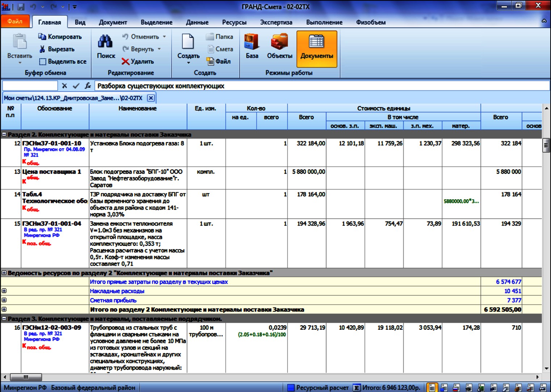Click the undo arrow in the title bar quick access toolbar
Screen dimensions: 551x392
click(x=33, y=7)
